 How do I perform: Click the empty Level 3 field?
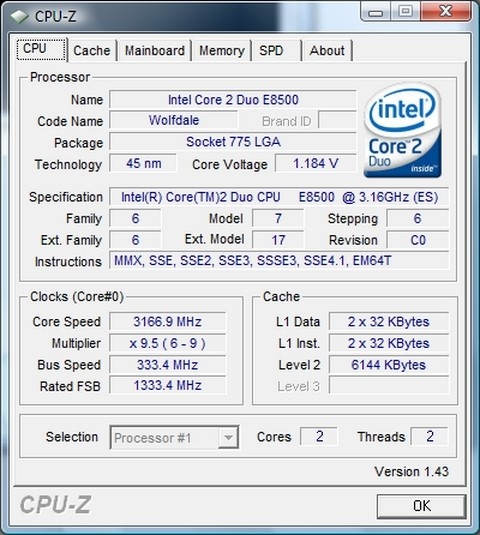(389, 386)
